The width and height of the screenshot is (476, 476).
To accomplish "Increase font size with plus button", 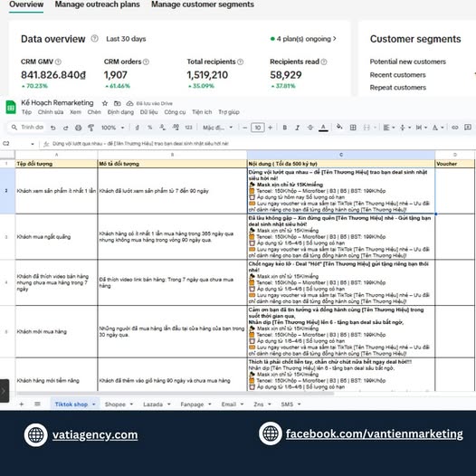I will pyautogui.click(x=271, y=128).
